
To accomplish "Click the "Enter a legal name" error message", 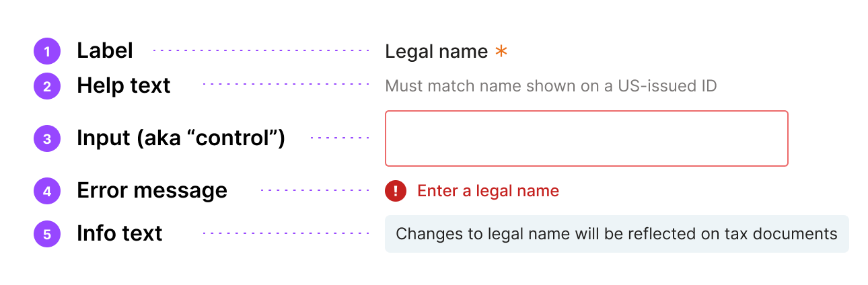I will coord(488,191).
